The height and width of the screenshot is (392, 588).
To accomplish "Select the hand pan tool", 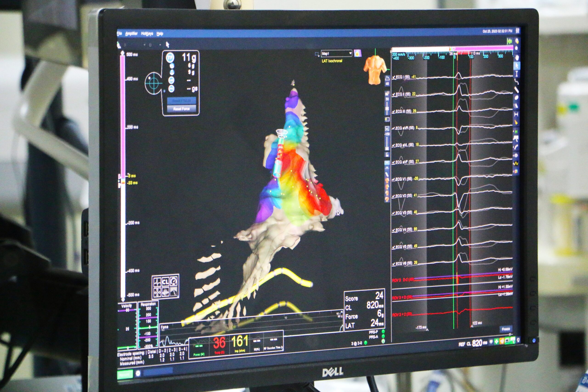I will (x=517, y=57).
